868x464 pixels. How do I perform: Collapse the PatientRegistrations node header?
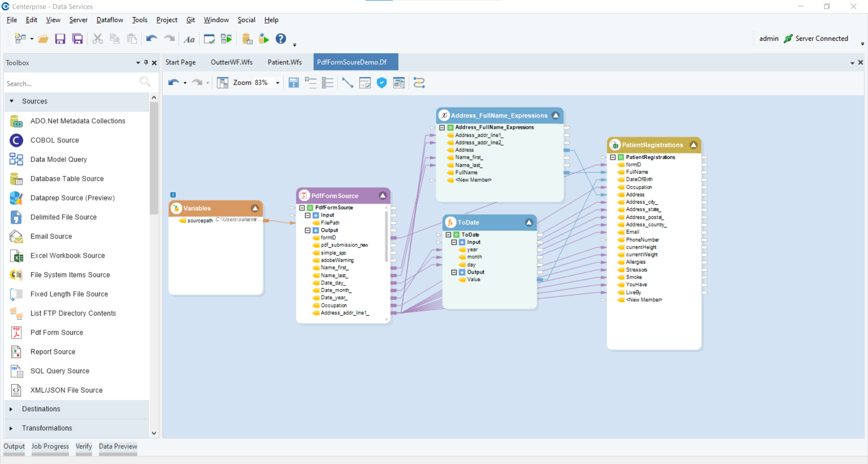(693, 145)
